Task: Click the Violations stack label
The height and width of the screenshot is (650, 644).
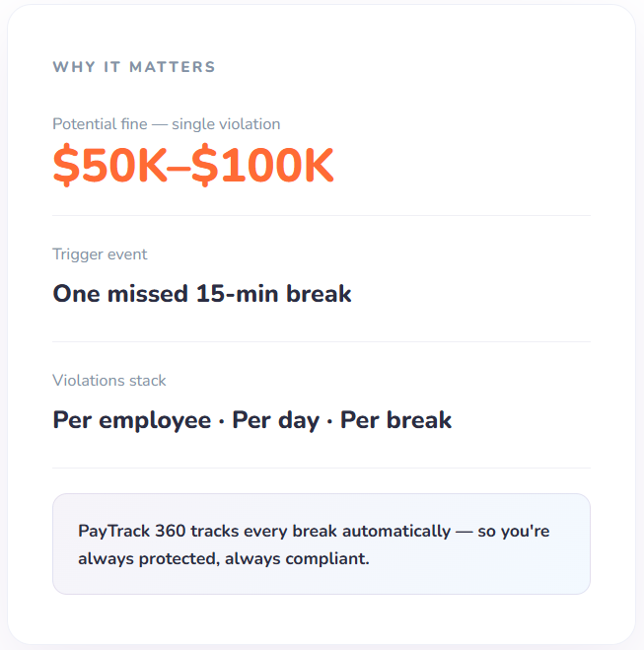Action: (109, 381)
